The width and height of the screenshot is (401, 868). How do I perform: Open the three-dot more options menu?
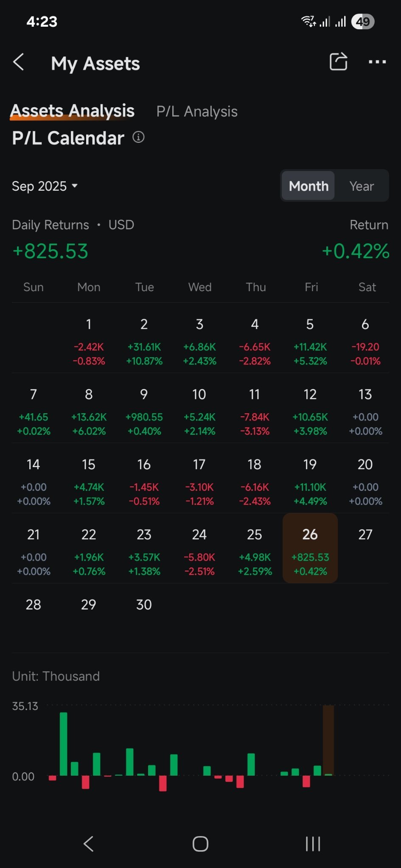click(377, 62)
